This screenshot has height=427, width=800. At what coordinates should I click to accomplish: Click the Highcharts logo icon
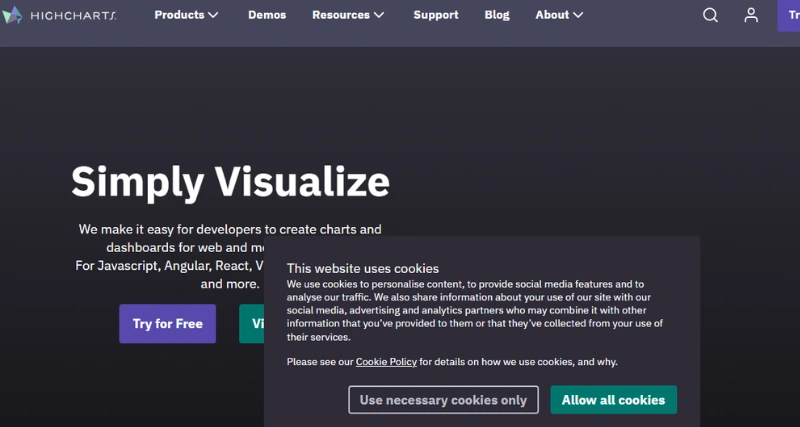coord(12,15)
